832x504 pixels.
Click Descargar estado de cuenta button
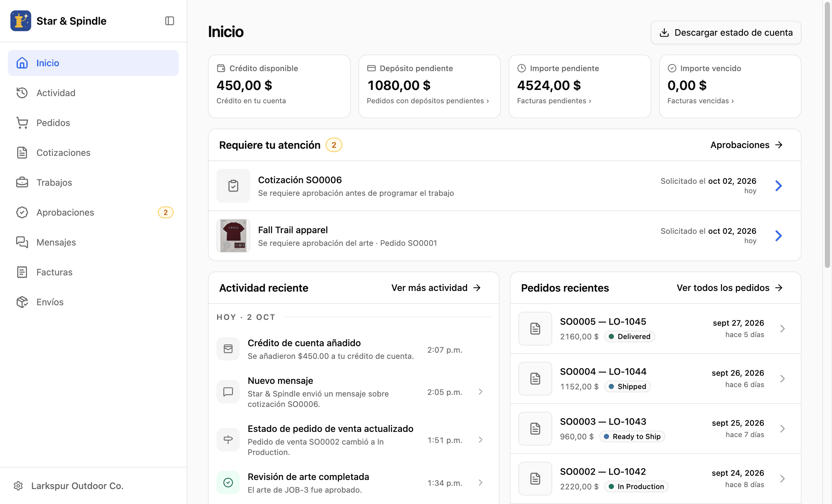click(x=726, y=32)
